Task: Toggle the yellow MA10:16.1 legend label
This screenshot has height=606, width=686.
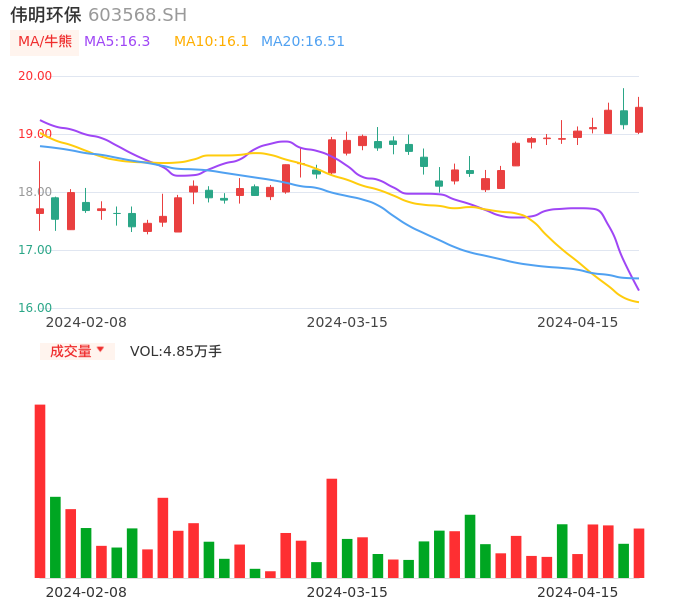Action: pyautogui.click(x=211, y=42)
